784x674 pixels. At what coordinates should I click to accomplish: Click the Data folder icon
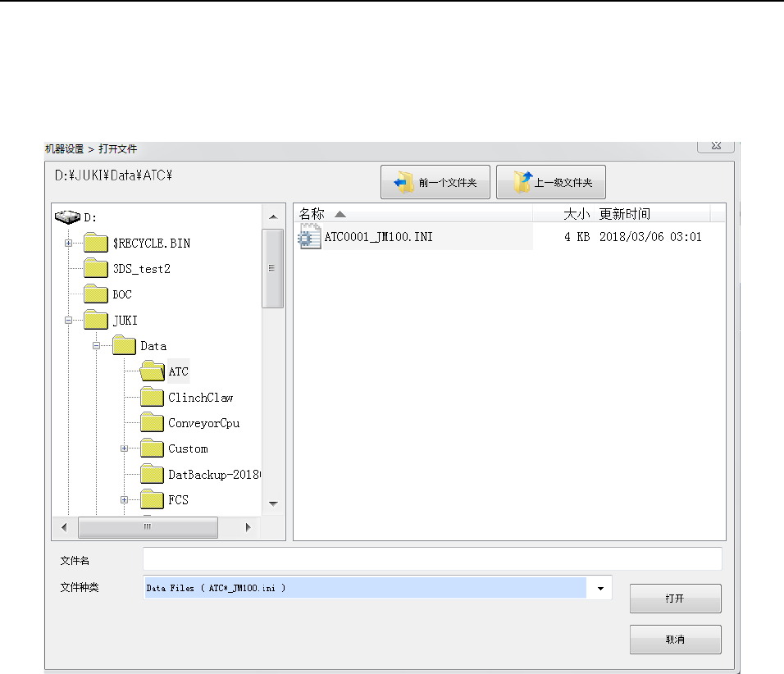(124, 345)
